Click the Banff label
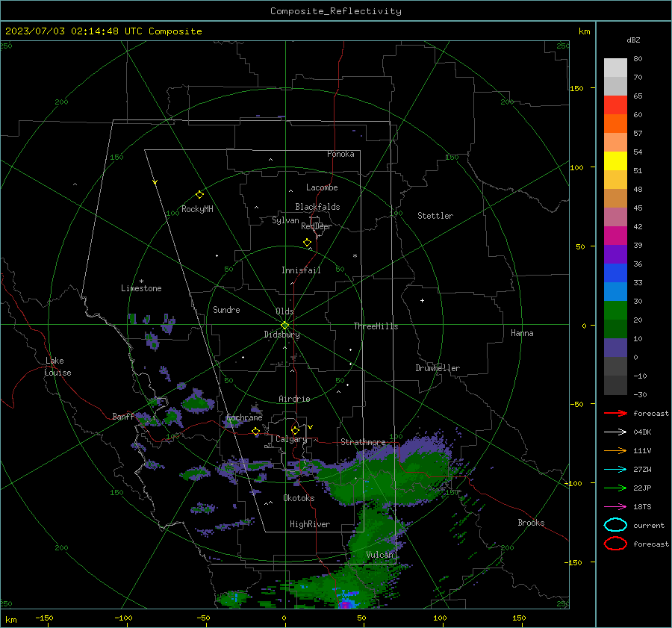The height and width of the screenshot is (628, 672). pos(123,417)
